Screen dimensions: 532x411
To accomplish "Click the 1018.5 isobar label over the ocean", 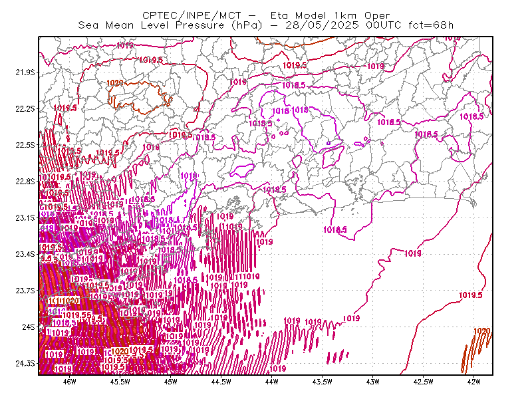I will [335, 229].
